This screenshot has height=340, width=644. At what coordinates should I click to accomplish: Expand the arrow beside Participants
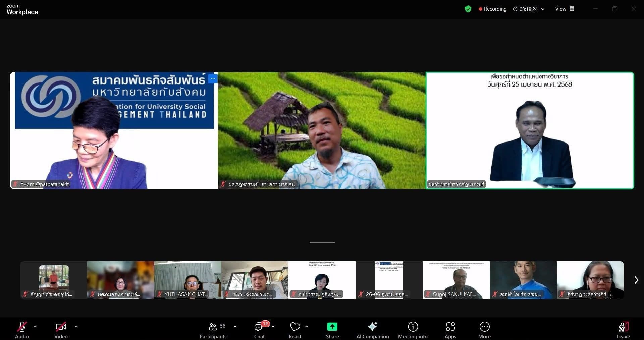point(235,326)
